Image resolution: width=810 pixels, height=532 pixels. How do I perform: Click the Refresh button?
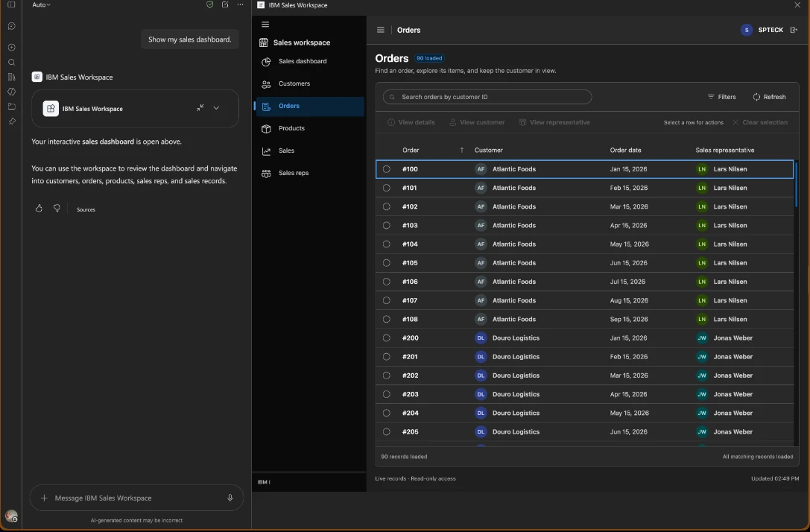[x=769, y=97]
